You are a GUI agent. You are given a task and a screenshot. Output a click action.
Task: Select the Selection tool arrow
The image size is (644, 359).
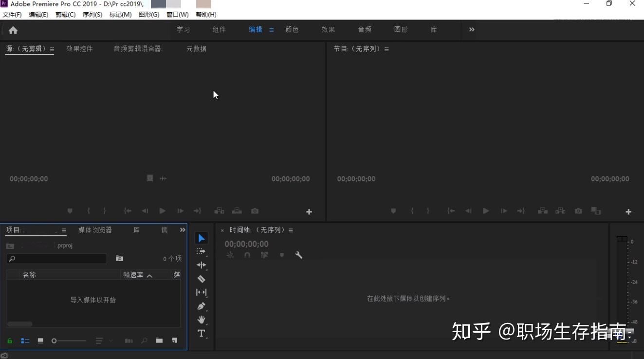(202, 238)
